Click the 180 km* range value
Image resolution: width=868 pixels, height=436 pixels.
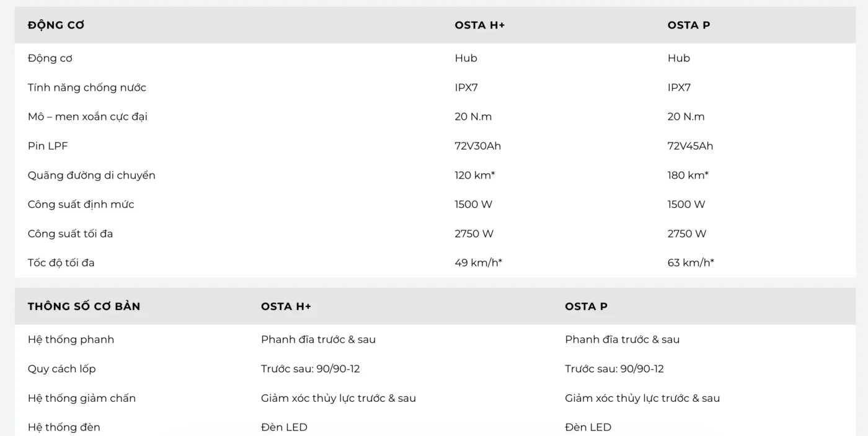tap(688, 176)
